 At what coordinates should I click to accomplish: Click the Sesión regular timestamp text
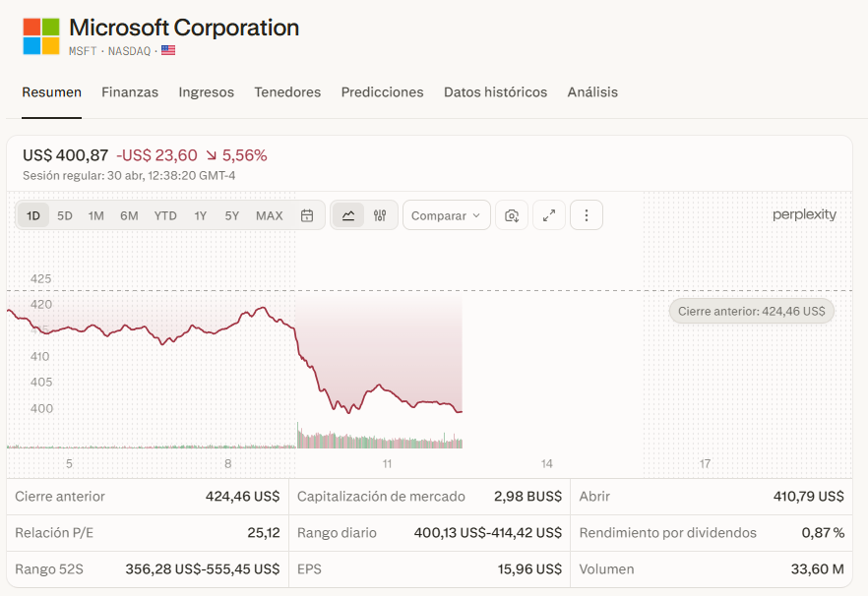pyautogui.click(x=129, y=176)
